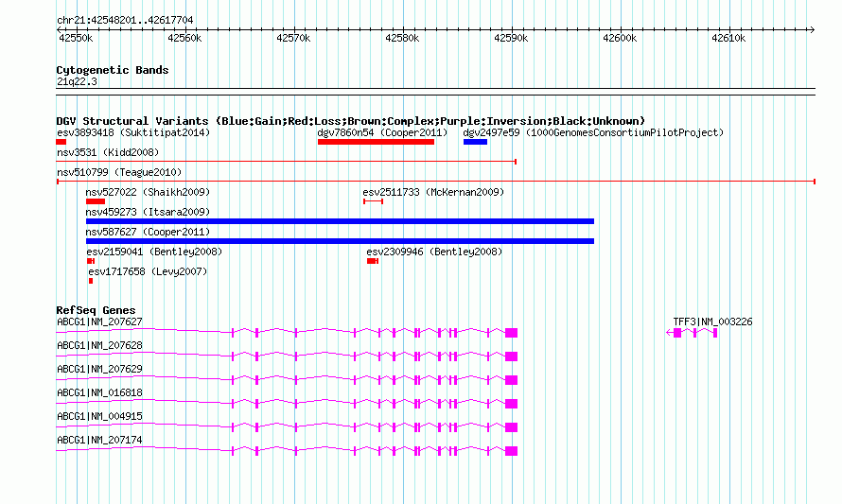
Task: Click transcript label ABCG1|NM_207628
Action: [x=99, y=346]
